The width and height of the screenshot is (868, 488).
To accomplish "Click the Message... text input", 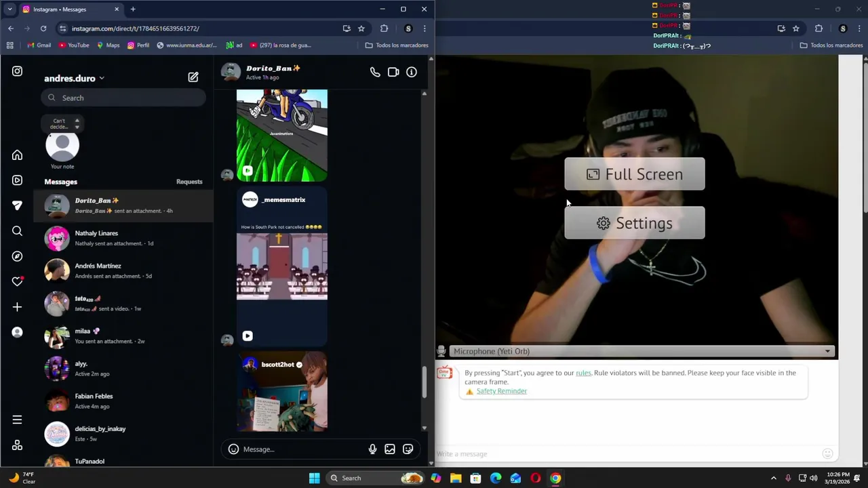I will (302, 449).
